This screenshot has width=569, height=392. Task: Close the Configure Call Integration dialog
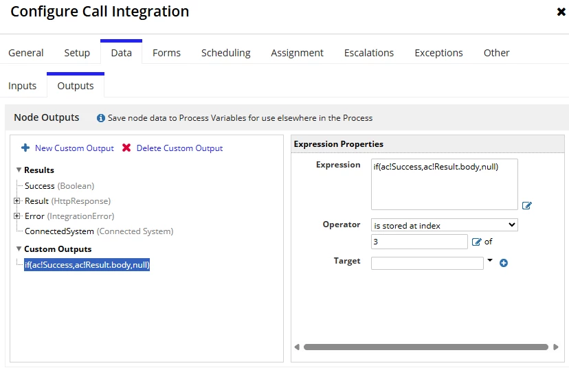561,12
